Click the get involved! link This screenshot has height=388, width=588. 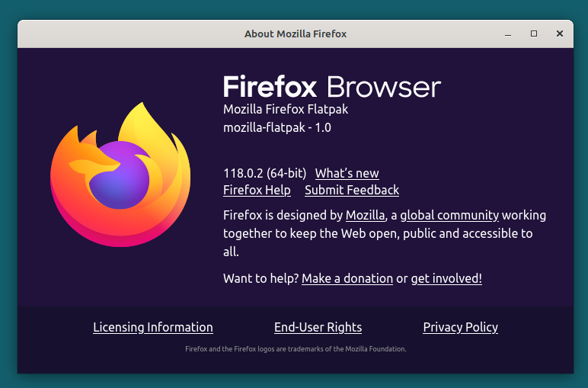pyautogui.click(x=446, y=278)
